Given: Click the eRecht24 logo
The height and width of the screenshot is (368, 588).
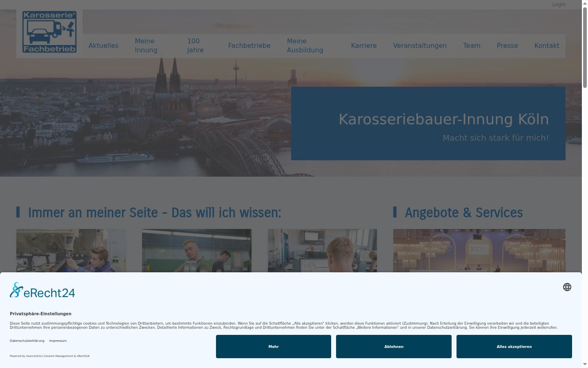Looking at the screenshot, I should coord(42,290).
